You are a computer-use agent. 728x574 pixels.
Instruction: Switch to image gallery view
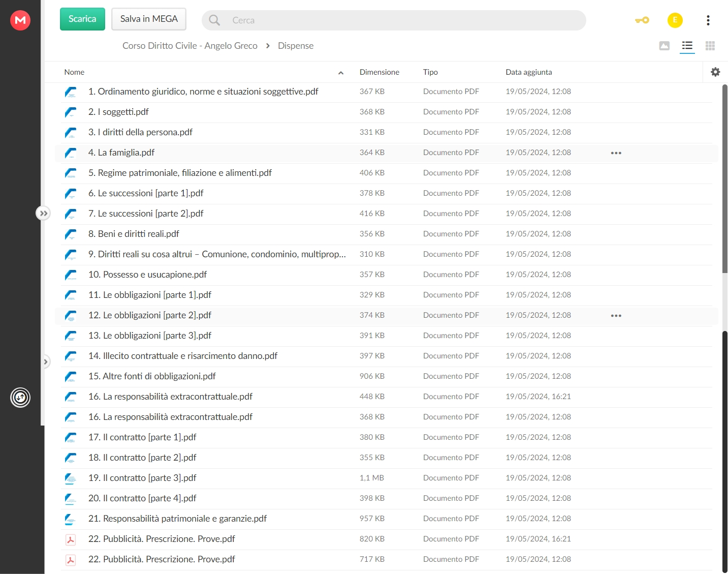(664, 46)
